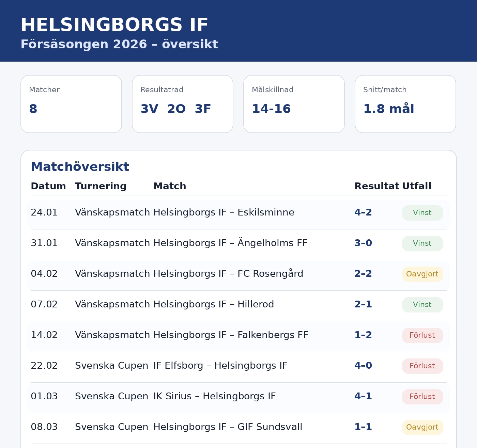Open the Helsingborgs IF – Ängelholms FF match
Screen dimensions: 477x448
(x=230, y=243)
